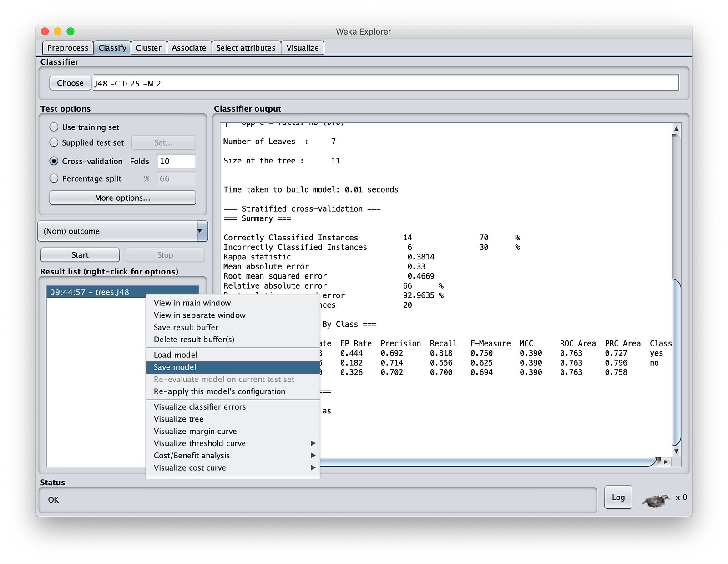
Task: Open the Select attributes tab
Action: click(246, 48)
